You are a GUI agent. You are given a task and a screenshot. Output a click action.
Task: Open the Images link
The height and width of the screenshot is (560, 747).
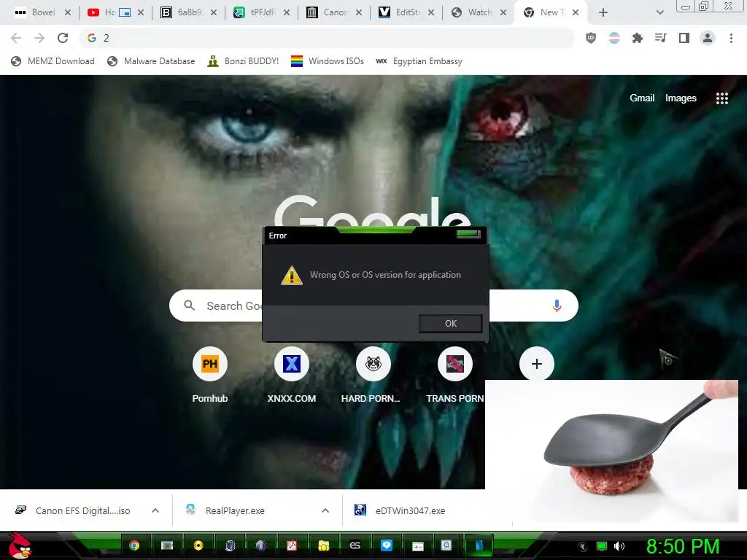pos(681,98)
